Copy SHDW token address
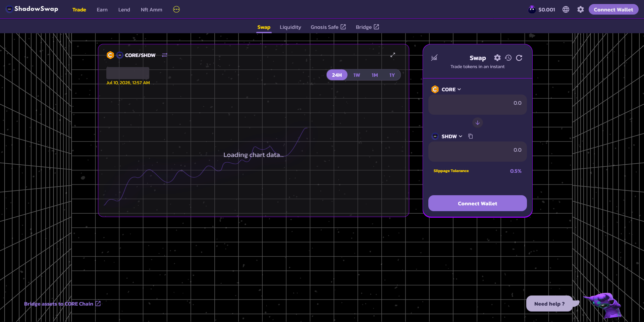 471,136
